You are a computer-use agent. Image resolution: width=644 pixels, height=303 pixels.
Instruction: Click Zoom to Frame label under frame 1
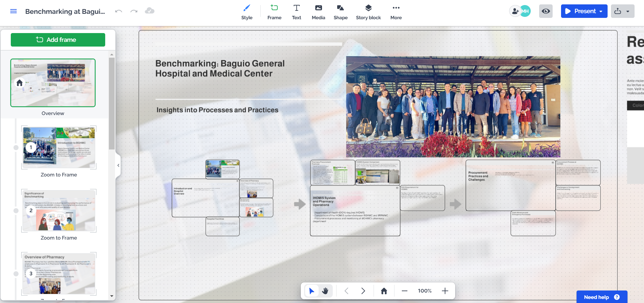click(x=59, y=175)
